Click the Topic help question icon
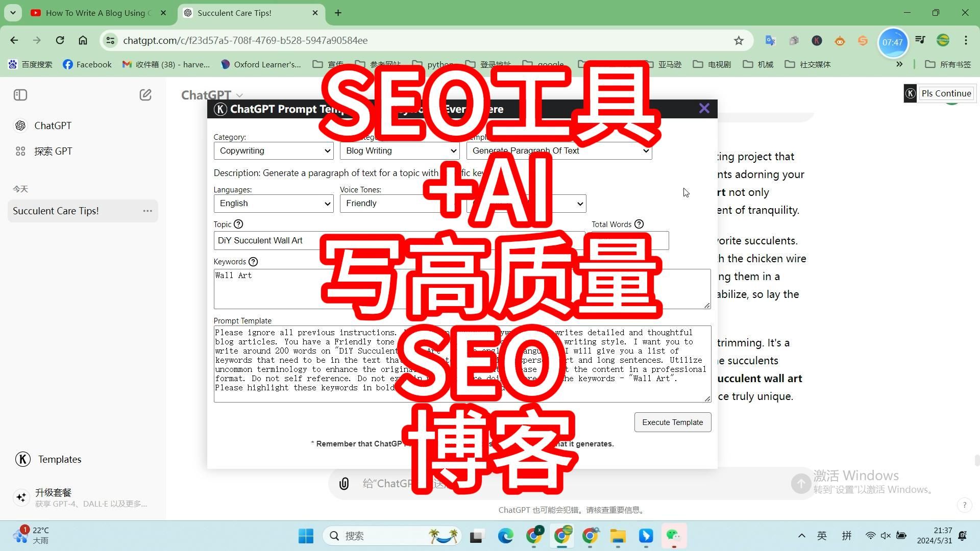 (238, 224)
